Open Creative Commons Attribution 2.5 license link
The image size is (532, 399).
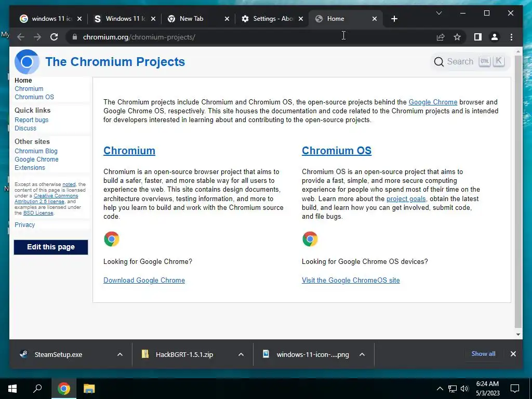tap(46, 198)
